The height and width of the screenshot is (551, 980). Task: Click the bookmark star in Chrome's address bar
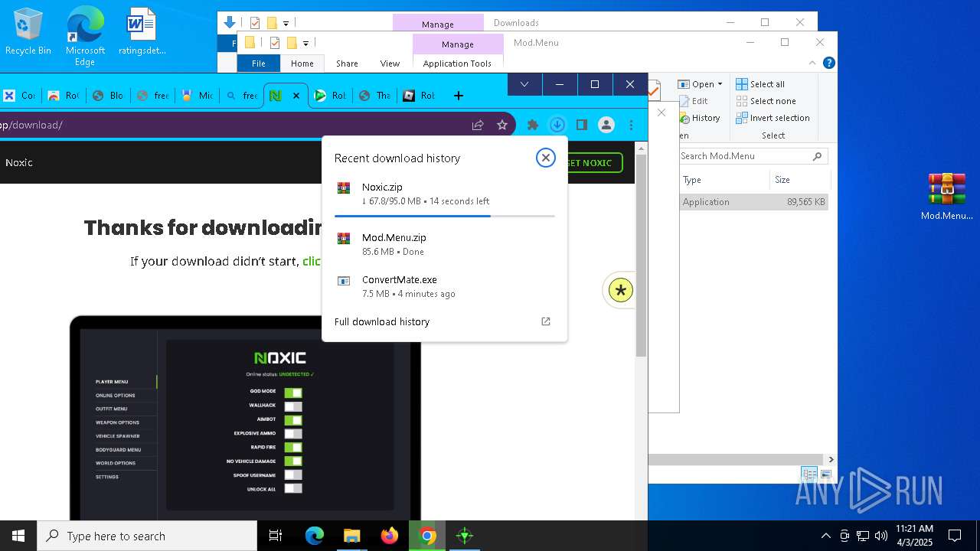coord(502,125)
